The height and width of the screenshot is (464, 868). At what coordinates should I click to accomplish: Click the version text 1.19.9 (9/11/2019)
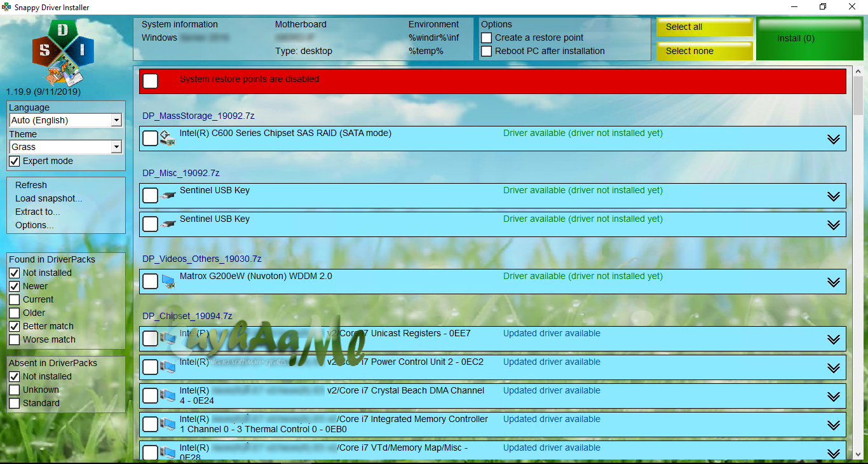(x=43, y=92)
